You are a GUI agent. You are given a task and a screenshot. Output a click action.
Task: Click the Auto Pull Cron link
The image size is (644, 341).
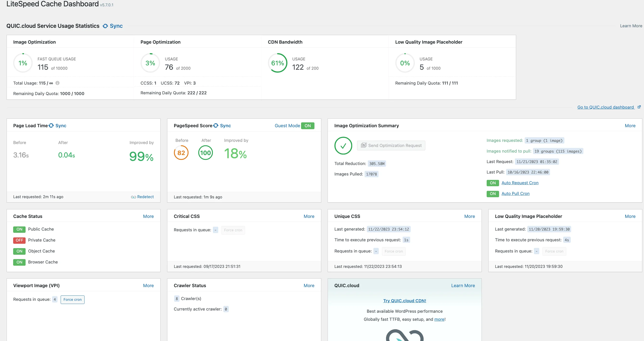click(x=515, y=194)
